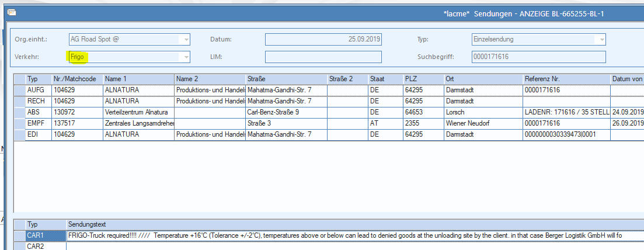Click the Ort column header

click(x=483, y=78)
